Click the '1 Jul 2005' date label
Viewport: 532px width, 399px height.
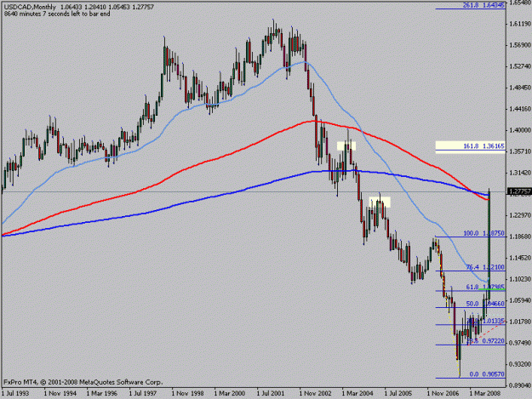point(398,394)
